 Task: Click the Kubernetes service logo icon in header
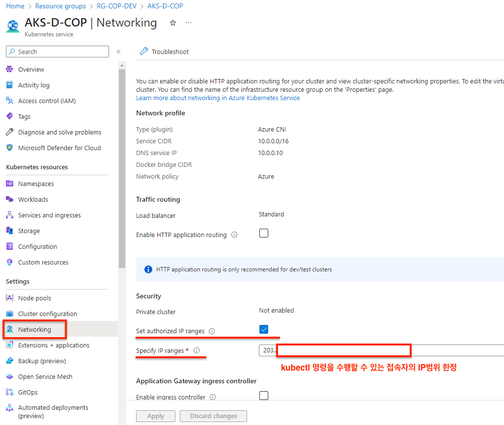[x=13, y=26]
